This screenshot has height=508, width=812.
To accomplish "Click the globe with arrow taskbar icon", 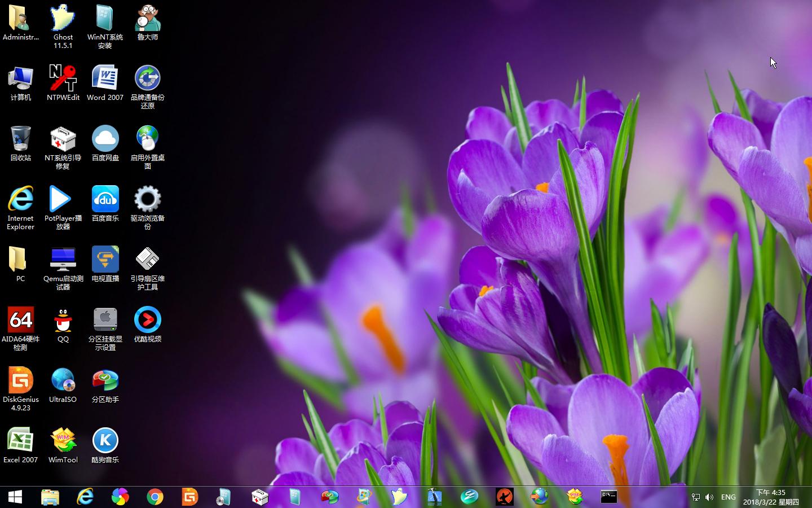I will point(540,497).
